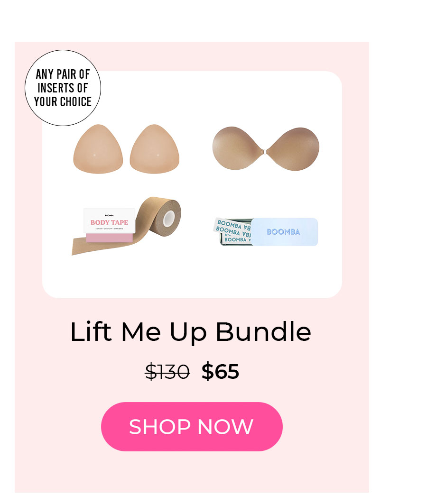The image size is (427, 504).
Task: Select the left triangular bra insert
Action: [98, 149]
